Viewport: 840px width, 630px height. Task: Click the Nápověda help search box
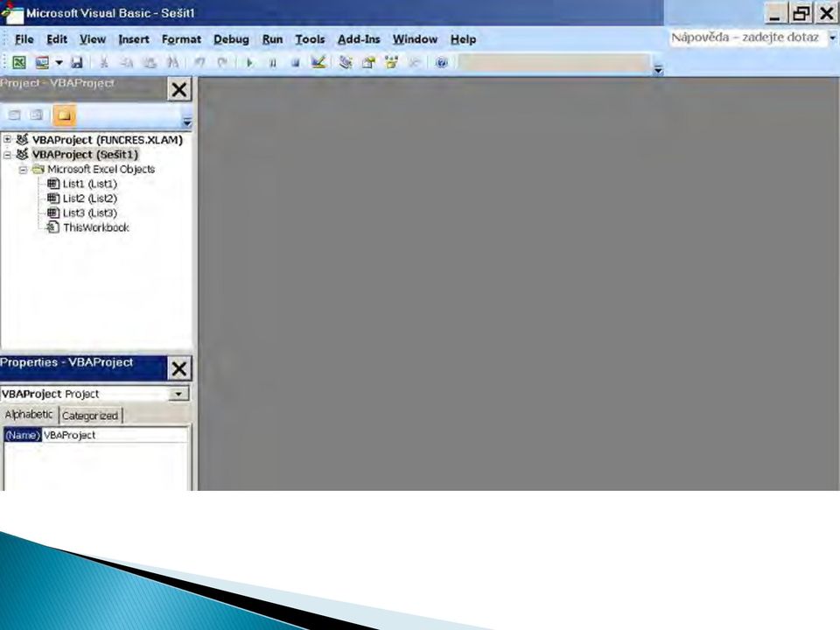(747, 38)
